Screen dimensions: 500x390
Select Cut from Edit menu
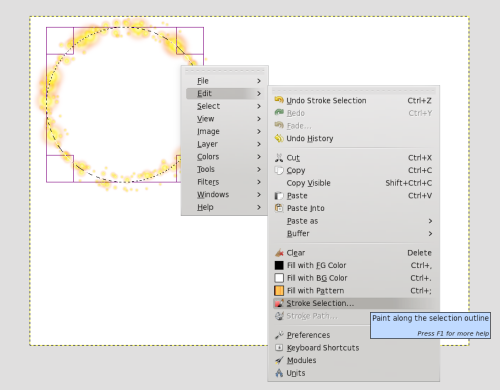[353, 157]
